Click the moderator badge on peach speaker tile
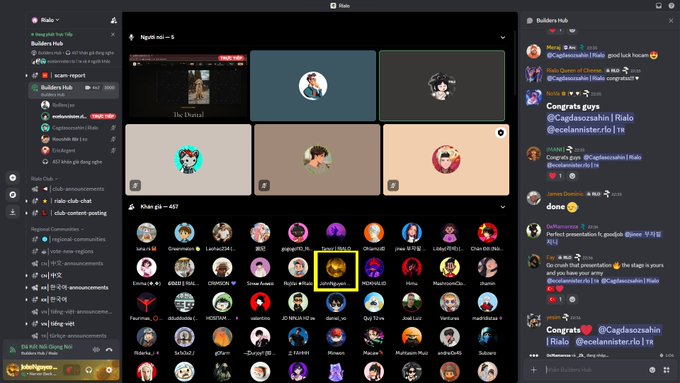 point(500,133)
